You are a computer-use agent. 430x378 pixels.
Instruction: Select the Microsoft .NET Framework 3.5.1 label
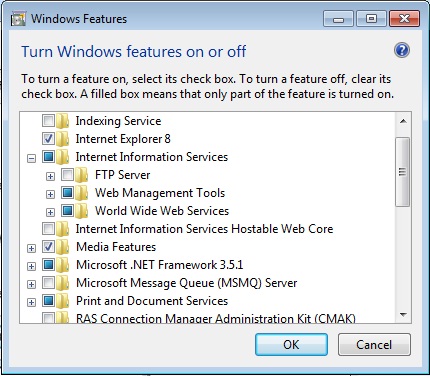[x=160, y=265]
